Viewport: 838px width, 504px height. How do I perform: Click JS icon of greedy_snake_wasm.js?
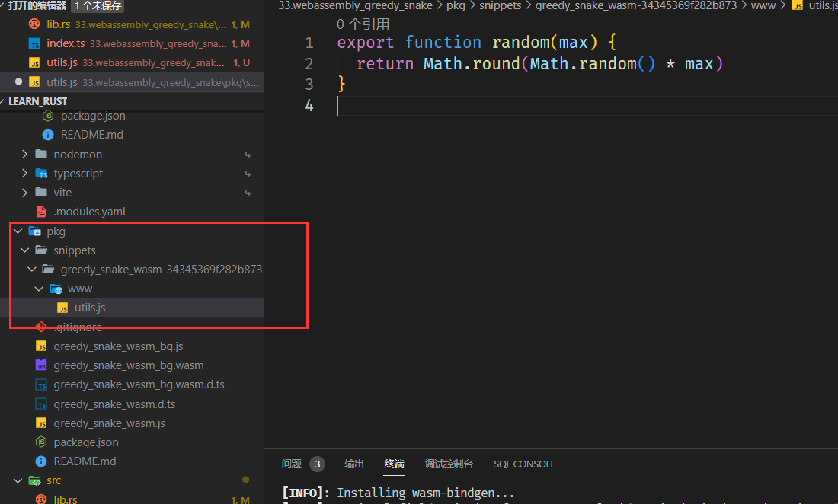coord(41,423)
